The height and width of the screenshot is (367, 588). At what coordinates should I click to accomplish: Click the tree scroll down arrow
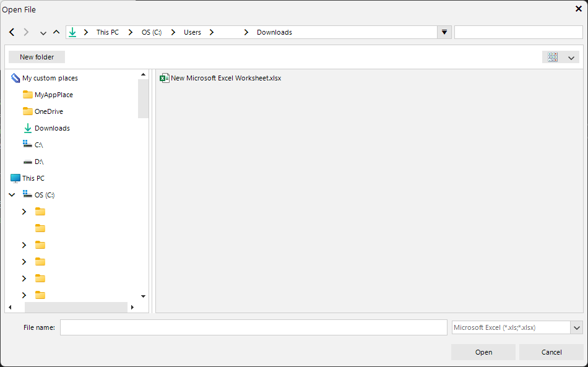pyautogui.click(x=143, y=296)
